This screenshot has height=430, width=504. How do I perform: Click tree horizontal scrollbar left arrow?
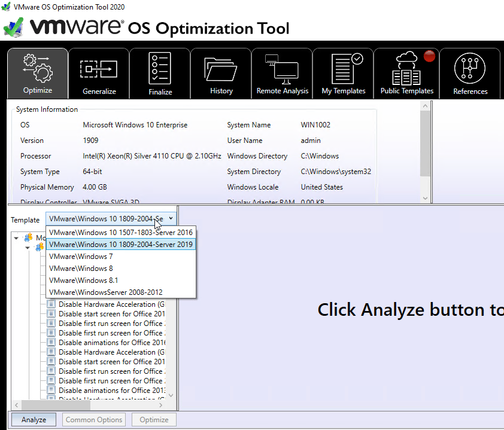point(16,405)
